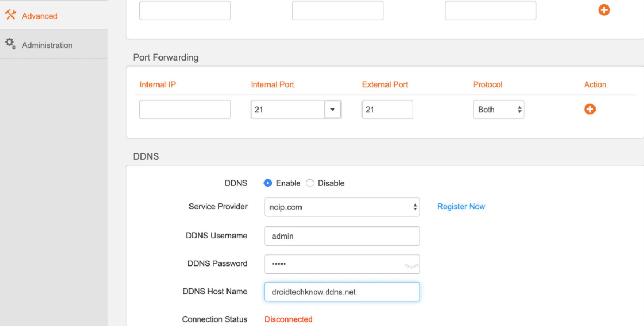Click the DDNS Host Name field
644x326 pixels.
pos(342,292)
